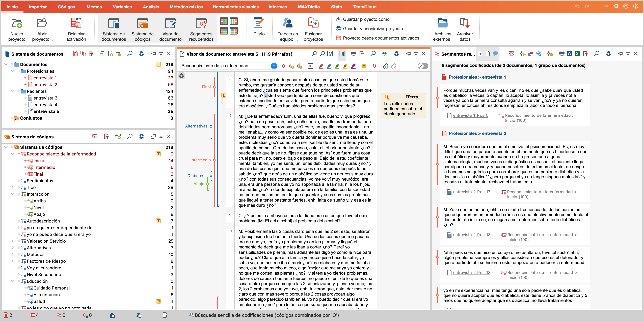Collapse the Educación code

pyautogui.click(x=13, y=281)
